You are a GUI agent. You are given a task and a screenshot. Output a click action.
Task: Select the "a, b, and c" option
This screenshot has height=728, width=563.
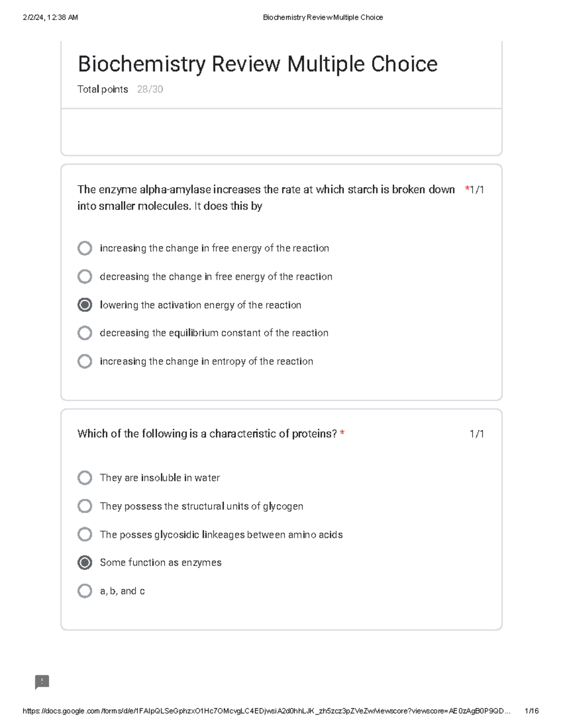click(84, 590)
